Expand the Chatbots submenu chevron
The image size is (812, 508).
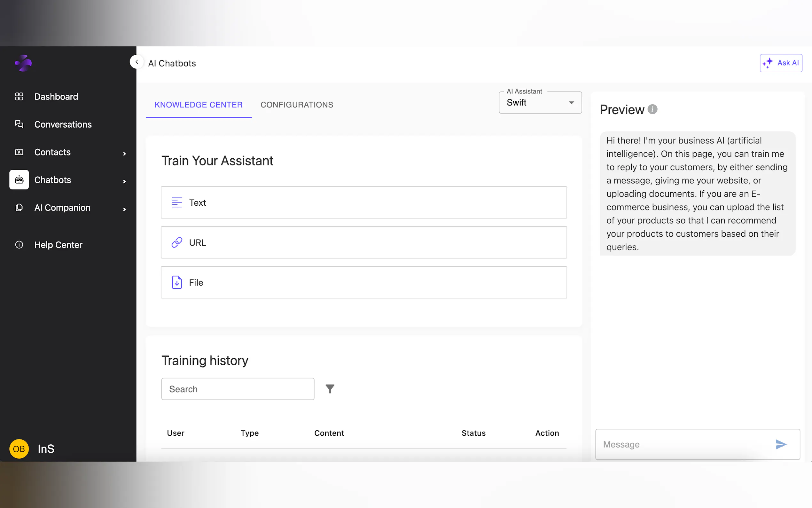coord(125,181)
